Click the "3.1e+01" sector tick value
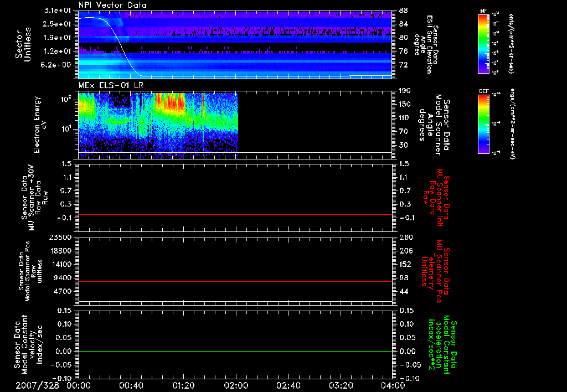 click(57, 11)
